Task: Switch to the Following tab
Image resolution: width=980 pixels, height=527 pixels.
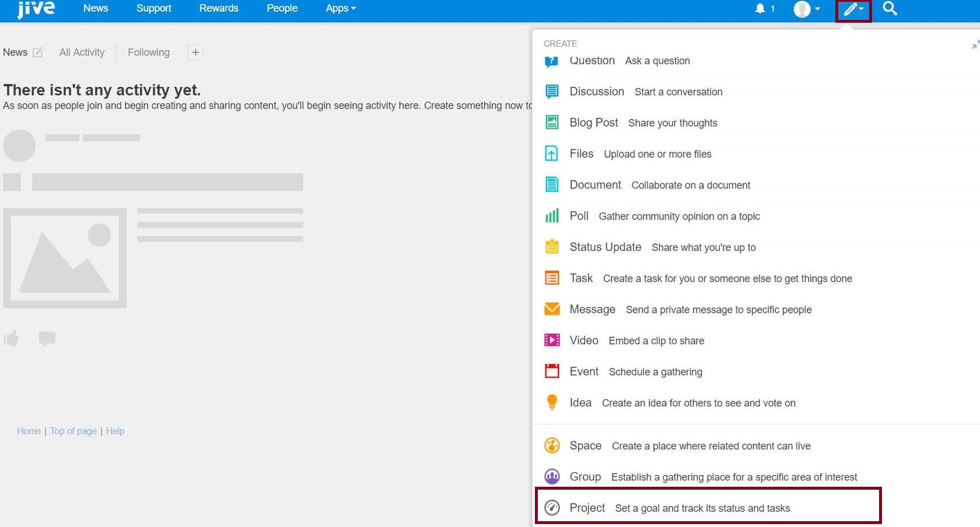Action: (x=149, y=53)
